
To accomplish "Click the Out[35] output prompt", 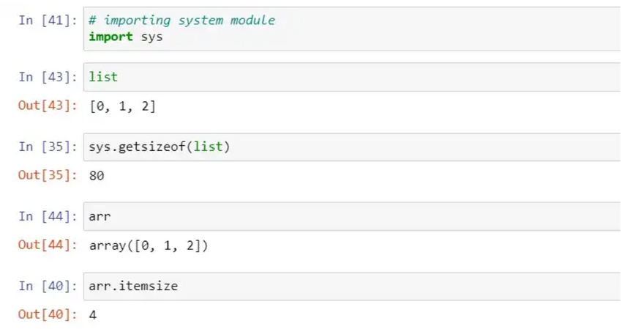I will pos(47,176).
